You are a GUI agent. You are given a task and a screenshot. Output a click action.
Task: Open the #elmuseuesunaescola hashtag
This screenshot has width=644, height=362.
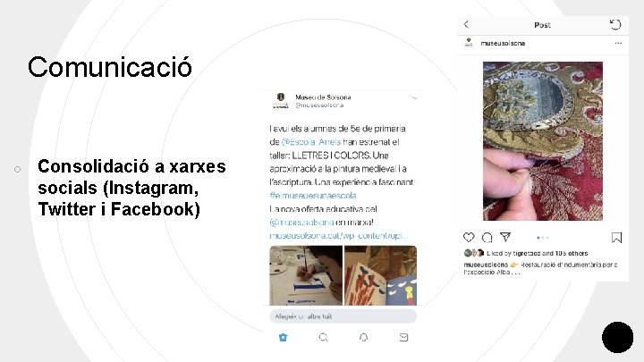[x=313, y=196]
